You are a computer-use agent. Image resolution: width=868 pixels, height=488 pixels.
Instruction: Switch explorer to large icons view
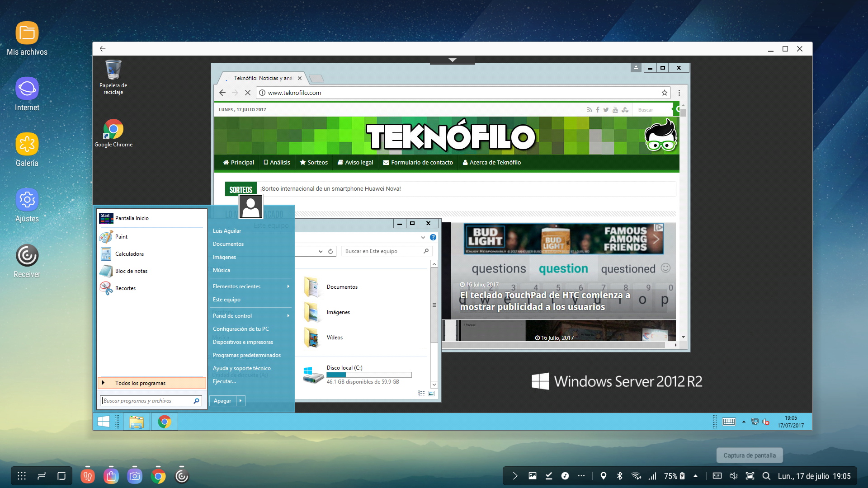(431, 394)
